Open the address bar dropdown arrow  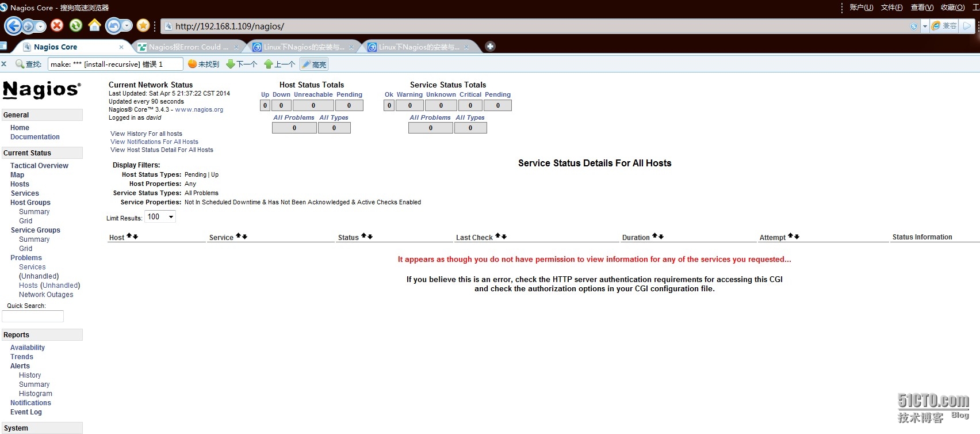925,26
